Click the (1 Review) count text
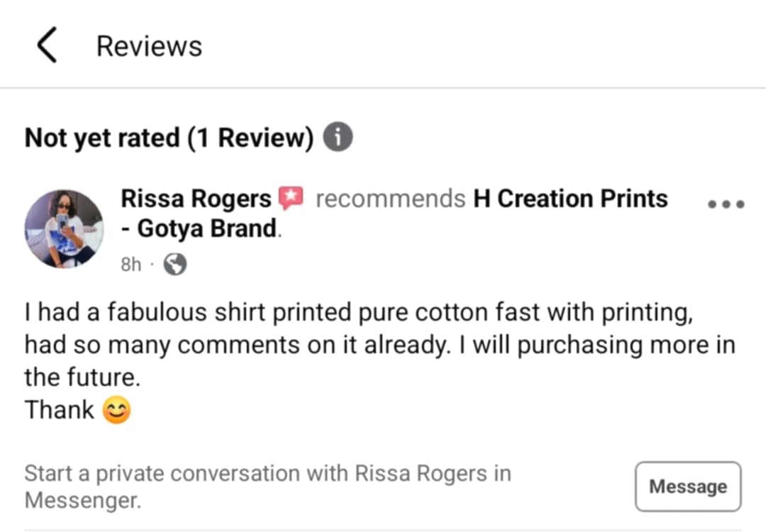 tap(250, 138)
